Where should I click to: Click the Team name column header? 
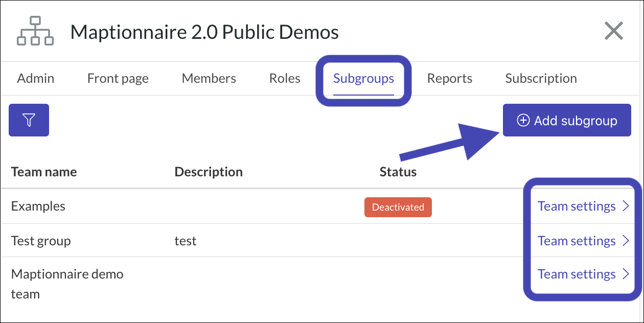(44, 172)
